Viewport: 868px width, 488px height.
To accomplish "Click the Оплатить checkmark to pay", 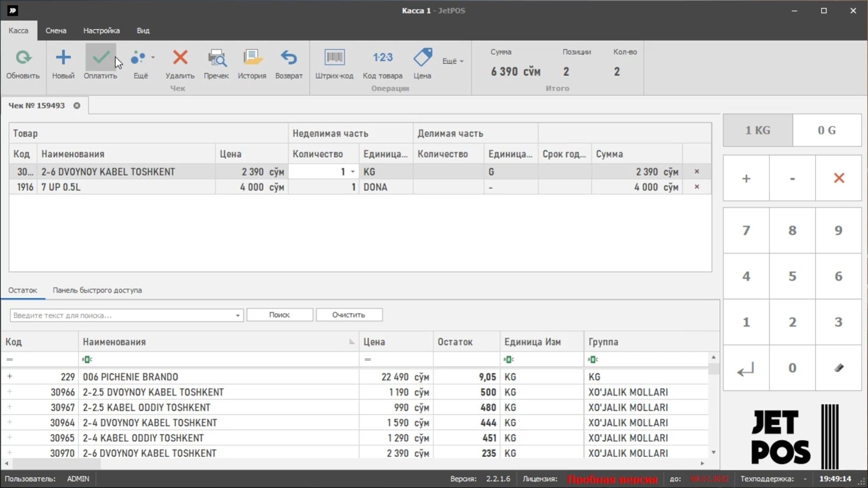I will coord(100,58).
